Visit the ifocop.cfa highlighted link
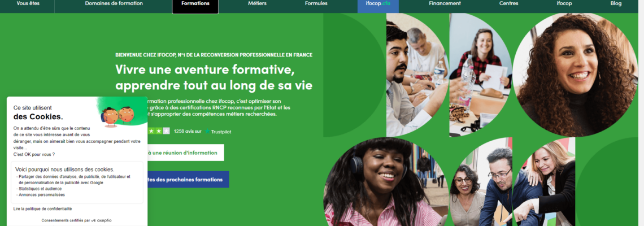This screenshot has height=226, width=644. (x=378, y=4)
